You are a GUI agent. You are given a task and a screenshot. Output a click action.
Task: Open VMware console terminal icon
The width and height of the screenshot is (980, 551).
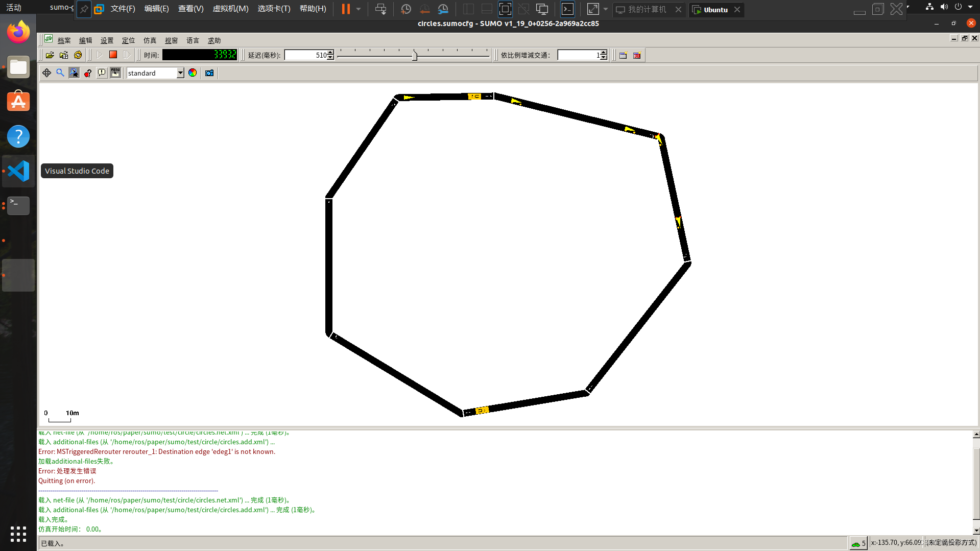coord(568,9)
